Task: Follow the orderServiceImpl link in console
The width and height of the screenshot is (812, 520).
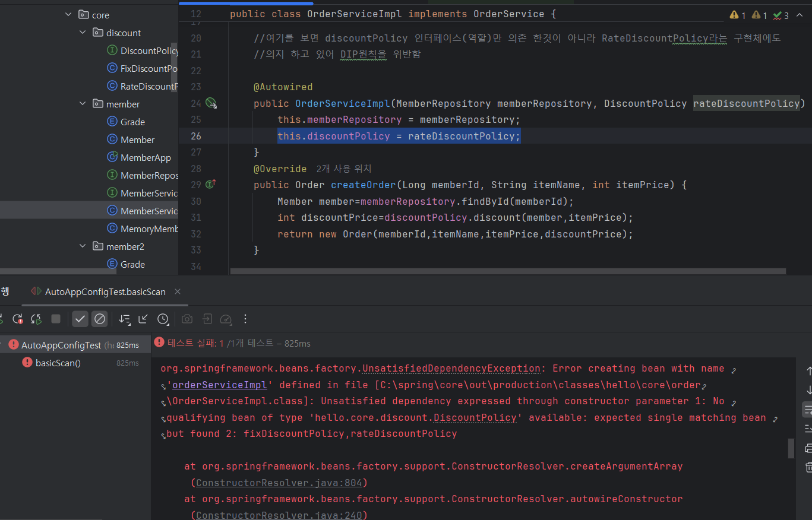Action: pos(220,385)
